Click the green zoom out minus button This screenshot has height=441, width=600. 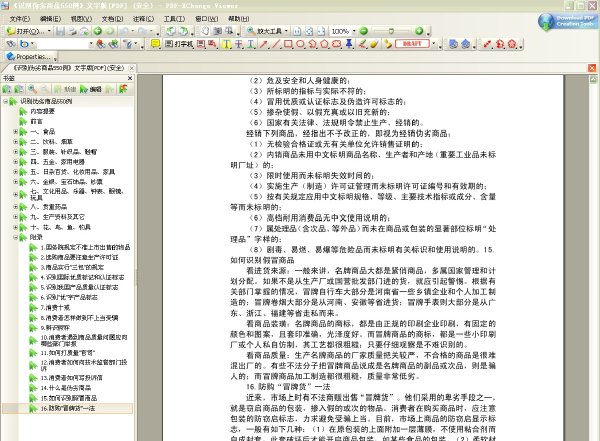[364, 31]
